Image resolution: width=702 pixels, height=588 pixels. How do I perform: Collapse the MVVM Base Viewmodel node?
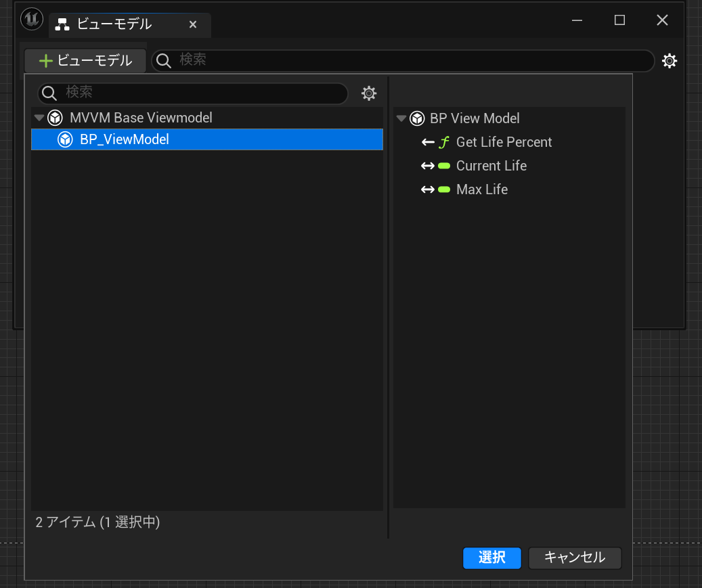(39, 118)
